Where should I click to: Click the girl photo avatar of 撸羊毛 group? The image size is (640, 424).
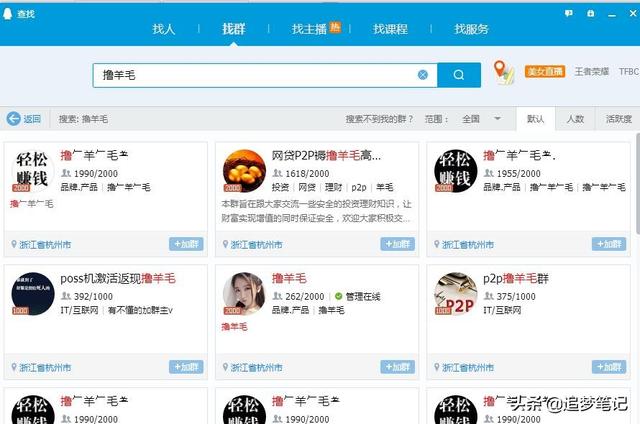coord(243,294)
